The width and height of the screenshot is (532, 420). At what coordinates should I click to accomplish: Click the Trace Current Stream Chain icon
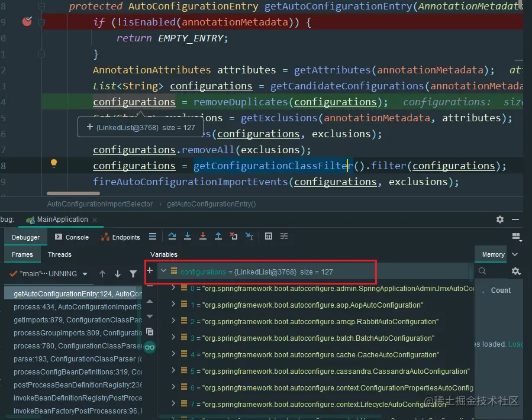(x=284, y=237)
